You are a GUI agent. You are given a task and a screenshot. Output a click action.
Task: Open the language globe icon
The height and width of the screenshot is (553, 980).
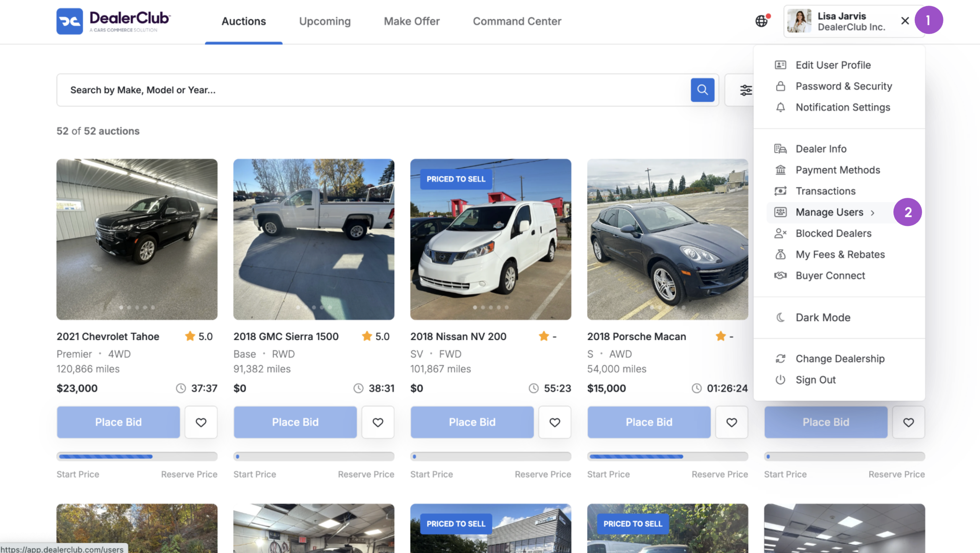762,21
